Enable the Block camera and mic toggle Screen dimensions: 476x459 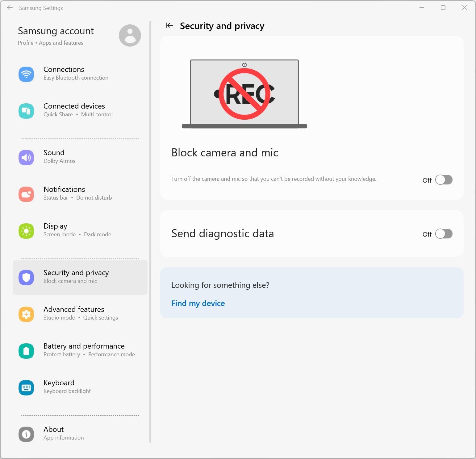point(444,180)
